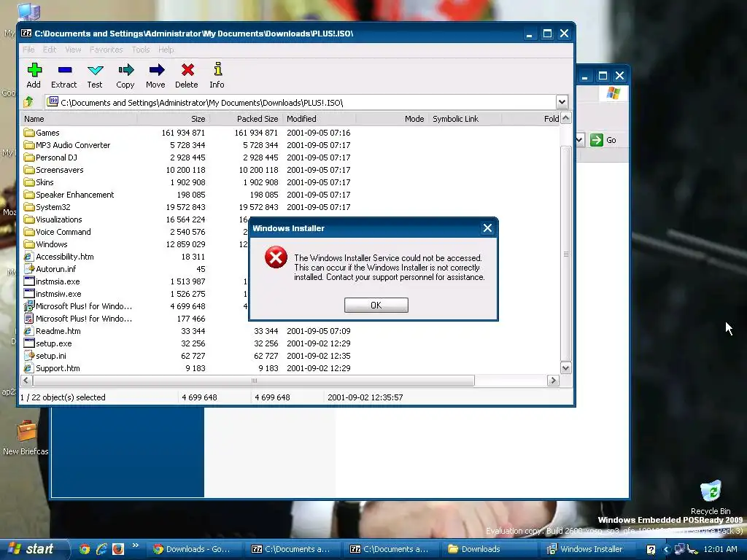Click OK in Windows Installer dialog
The image size is (747, 560).
[x=376, y=306]
